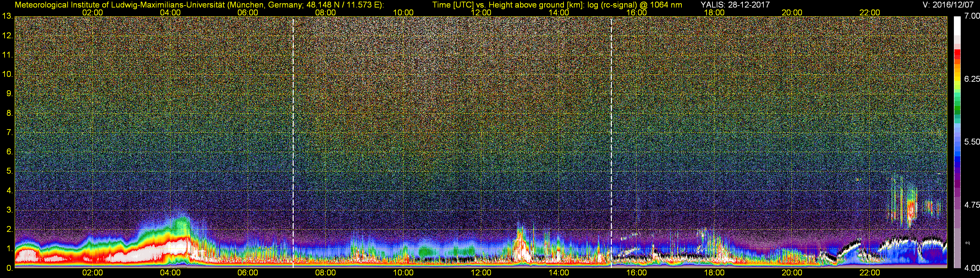Click the 10:00 label on the upper time axis

[x=403, y=12]
